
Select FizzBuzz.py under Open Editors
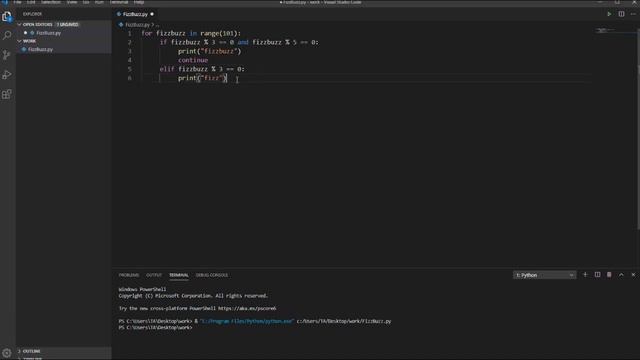click(x=49, y=33)
